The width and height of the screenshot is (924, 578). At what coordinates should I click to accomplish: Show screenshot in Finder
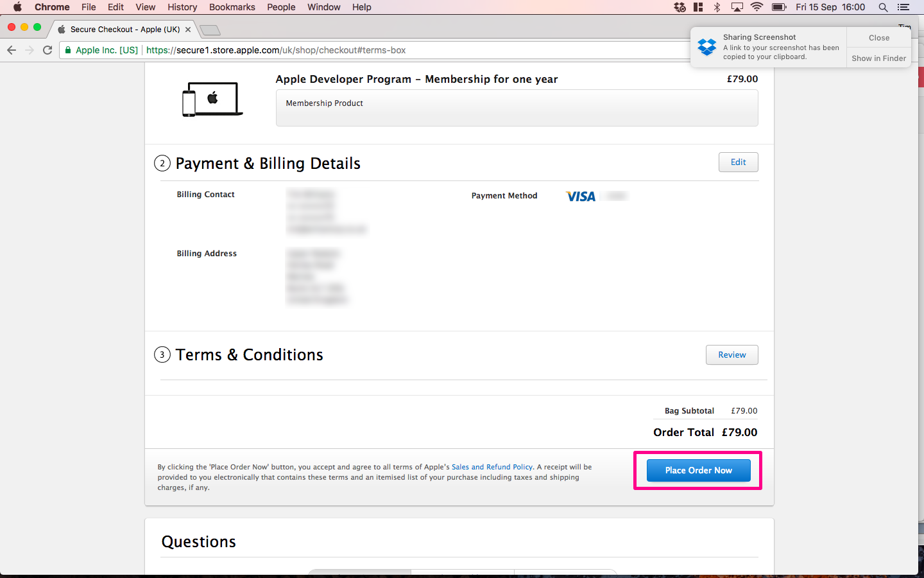click(x=878, y=58)
